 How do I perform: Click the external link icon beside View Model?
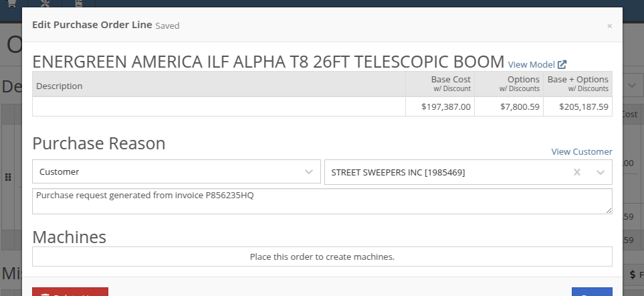click(562, 64)
